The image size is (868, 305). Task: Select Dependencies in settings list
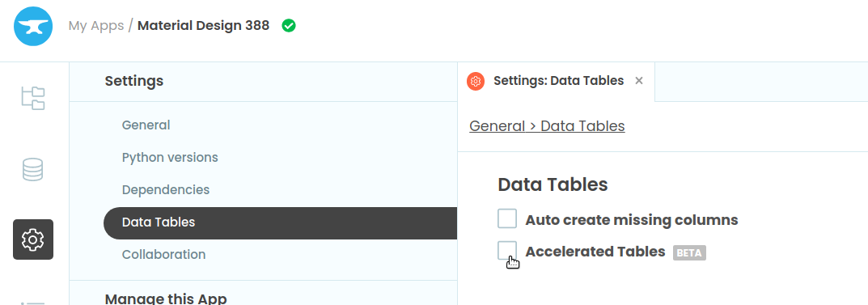[166, 190]
